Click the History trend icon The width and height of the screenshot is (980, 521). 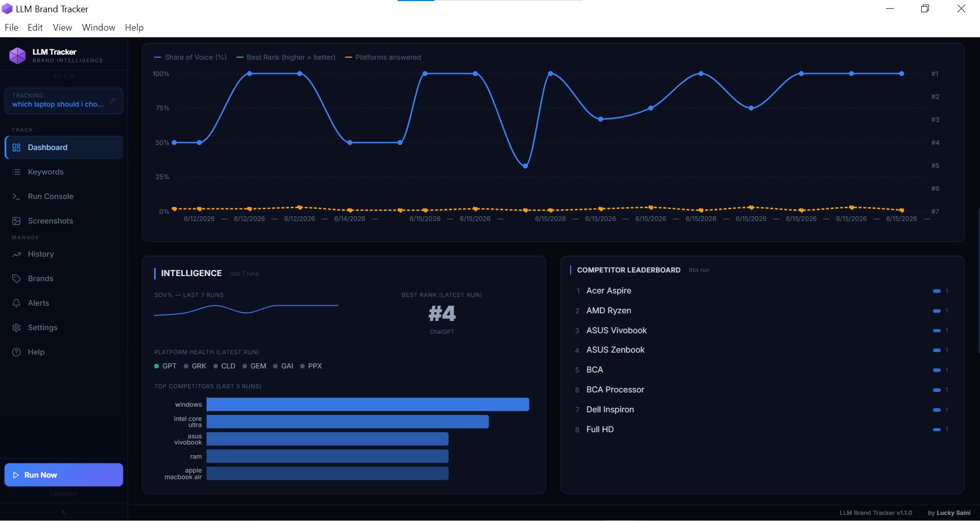16,254
